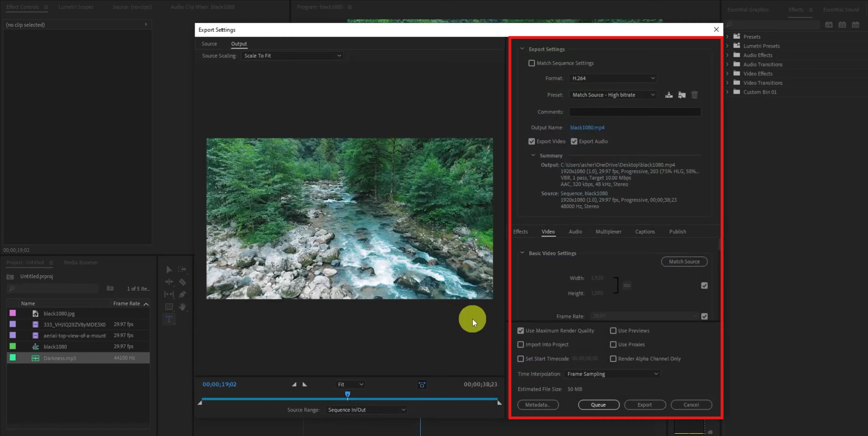Click the width-height link constraint icon
Screen dimensions: 868x436
[x=627, y=286]
